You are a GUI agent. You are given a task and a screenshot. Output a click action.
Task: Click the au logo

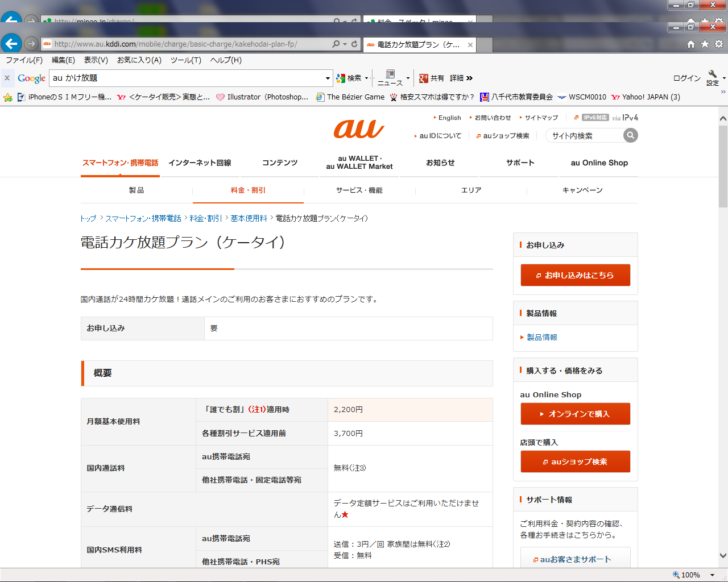point(359,129)
